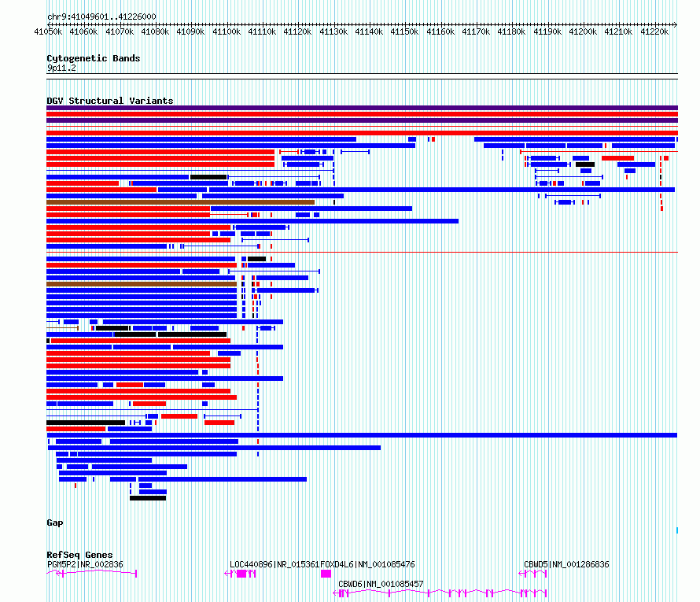Click the 41110k ruler label
This screenshot has height=602, width=700.
pos(262,31)
